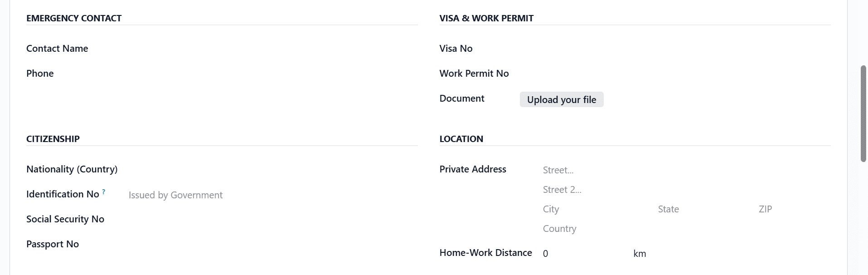Open the Country selector in Private Address

tap(589, 228)
